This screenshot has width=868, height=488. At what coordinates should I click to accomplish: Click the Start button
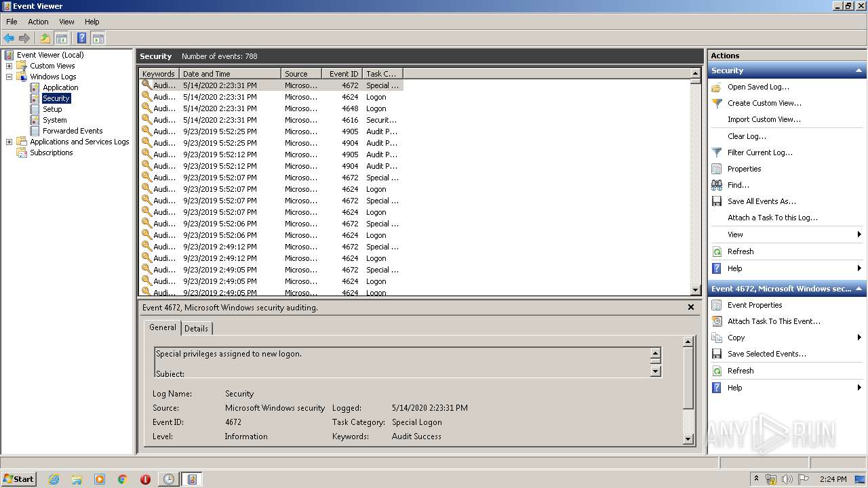(18, 479)
